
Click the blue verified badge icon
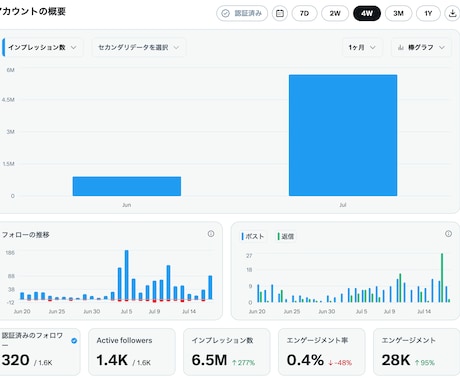74,341
